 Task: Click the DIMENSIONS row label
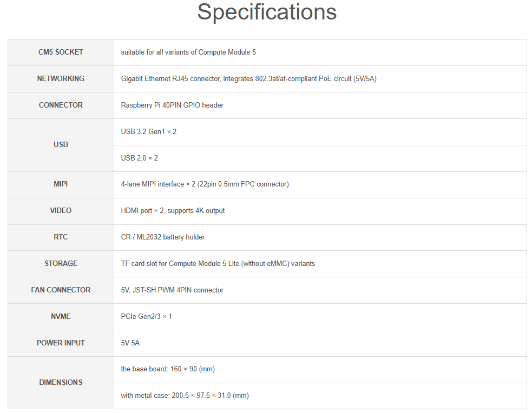[x=61, y=383]
